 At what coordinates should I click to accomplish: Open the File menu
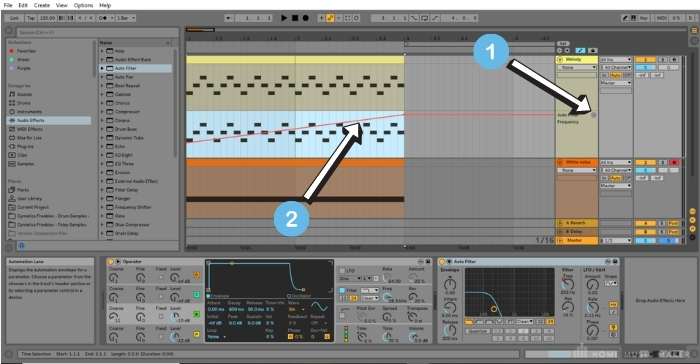8,5
